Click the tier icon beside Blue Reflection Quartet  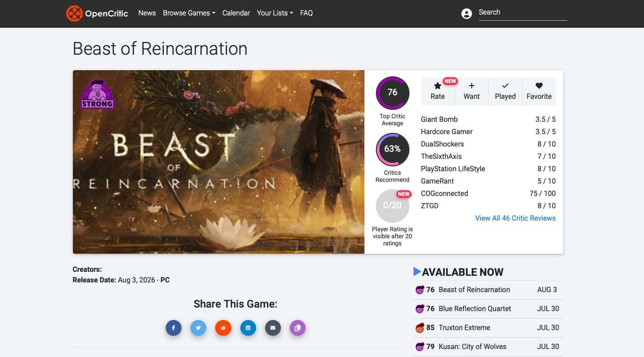pyautogui.click(x=420, y=309)
